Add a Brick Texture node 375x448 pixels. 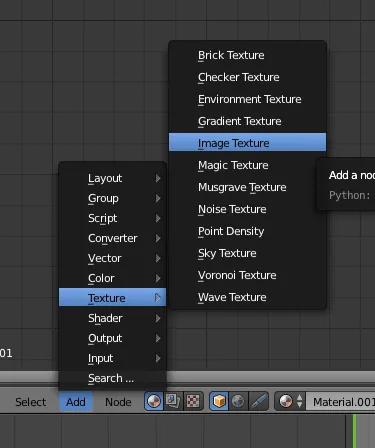[247, 55]
